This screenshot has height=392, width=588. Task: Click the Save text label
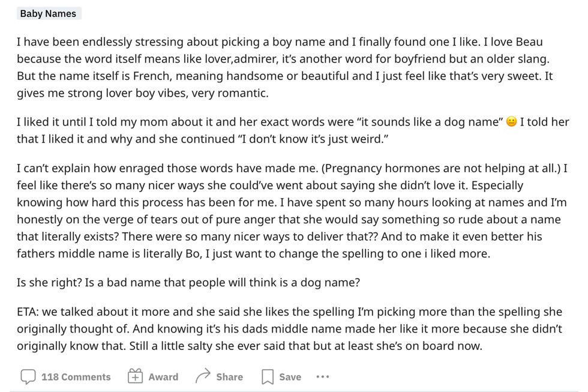[290, 377]
